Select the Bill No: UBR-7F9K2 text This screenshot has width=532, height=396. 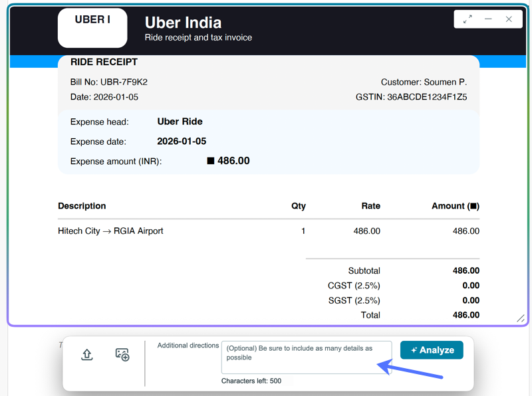click(109, 82)
